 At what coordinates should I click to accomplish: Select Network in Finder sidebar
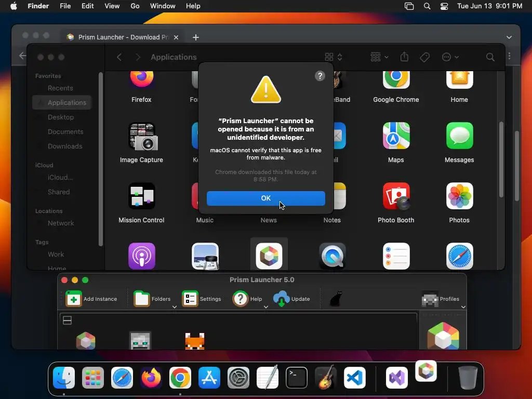coord(60,223)
